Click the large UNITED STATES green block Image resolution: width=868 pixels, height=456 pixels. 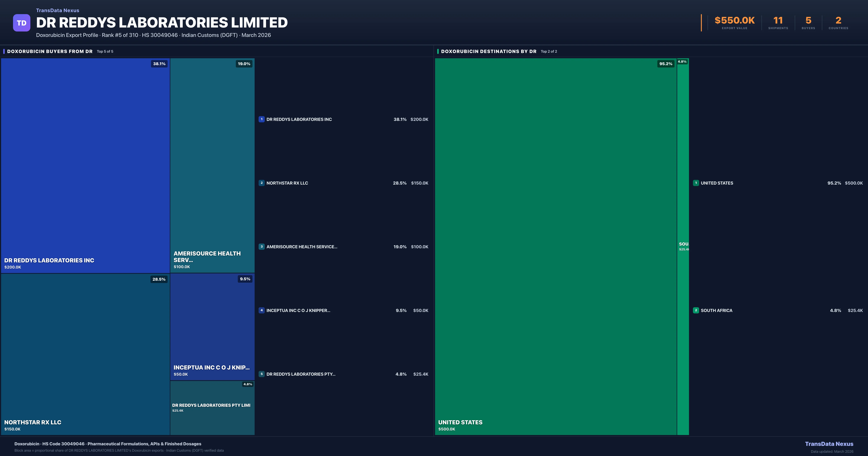pyautogui.click(x=556, y=246)
